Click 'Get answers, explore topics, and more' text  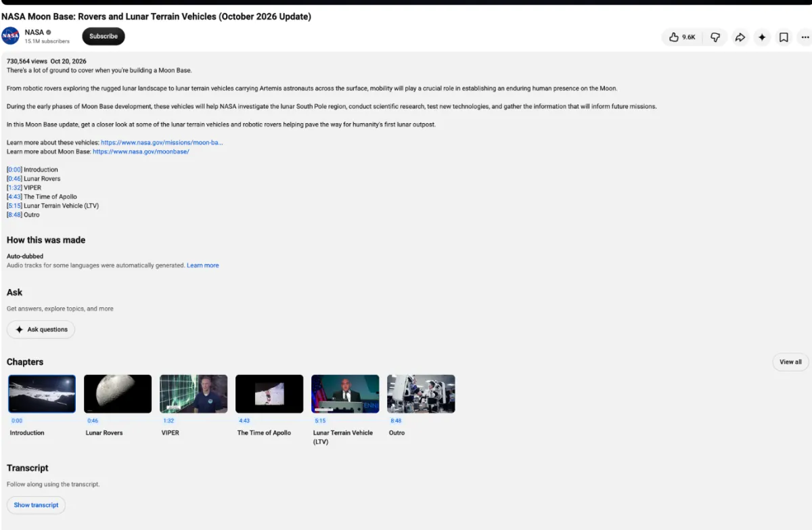point(60,309)
